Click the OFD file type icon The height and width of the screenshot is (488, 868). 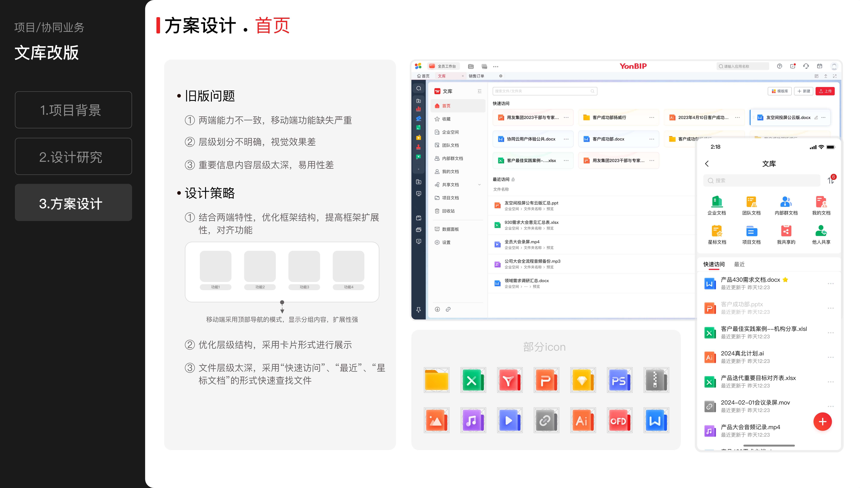coord(619,420)
